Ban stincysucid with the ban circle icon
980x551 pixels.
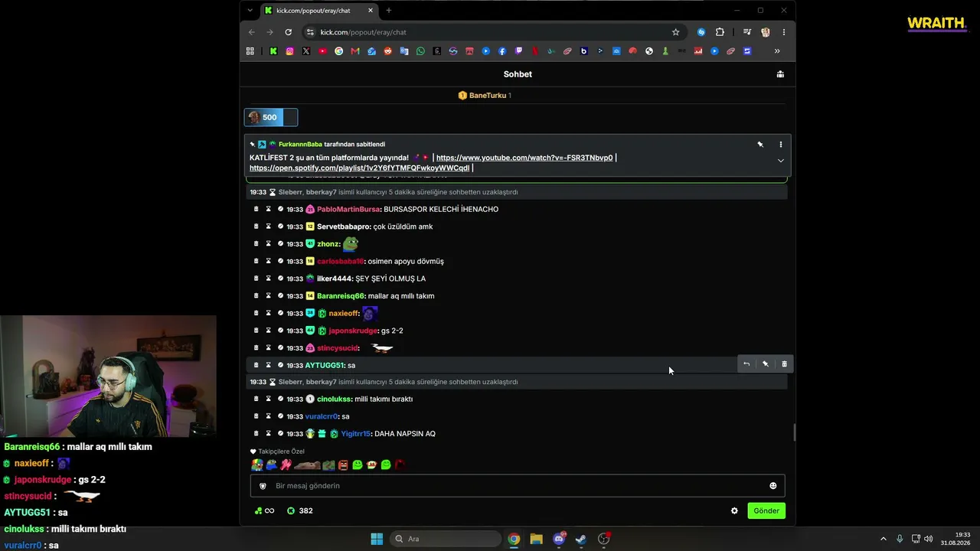(x=280, y=348)
